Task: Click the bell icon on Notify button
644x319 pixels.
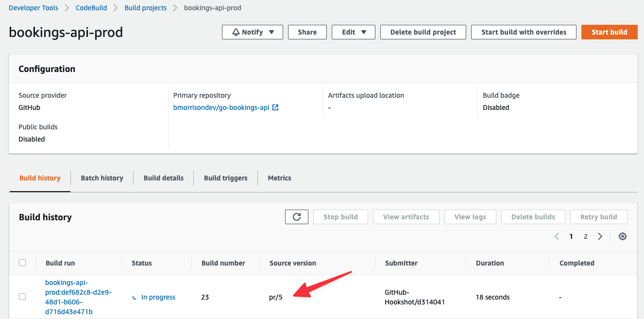Action: tap(236, 32)
